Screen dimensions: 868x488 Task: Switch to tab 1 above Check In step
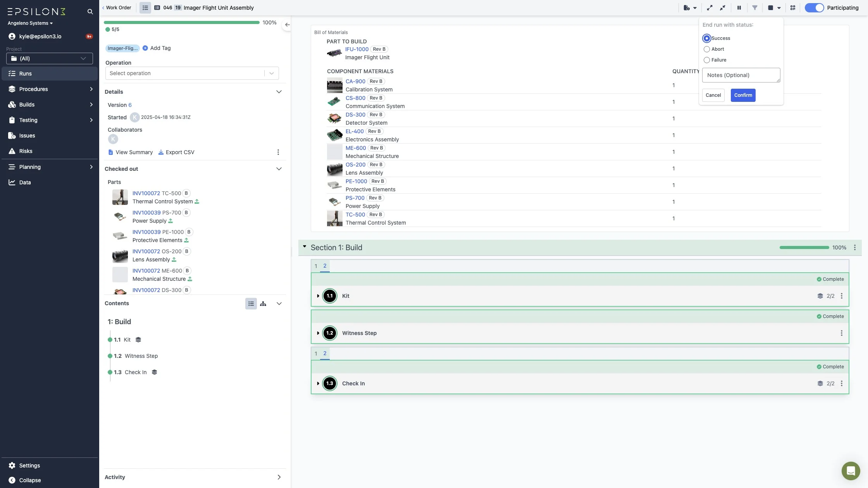pyautogui.click(x=316, y=354)
